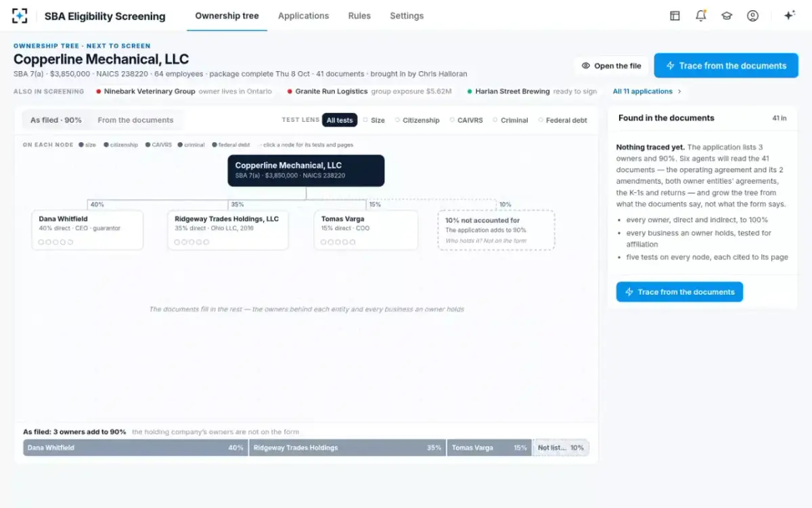Open the user profile icon
The width and height of the screenshot is (812, 508).
[752, 16]
